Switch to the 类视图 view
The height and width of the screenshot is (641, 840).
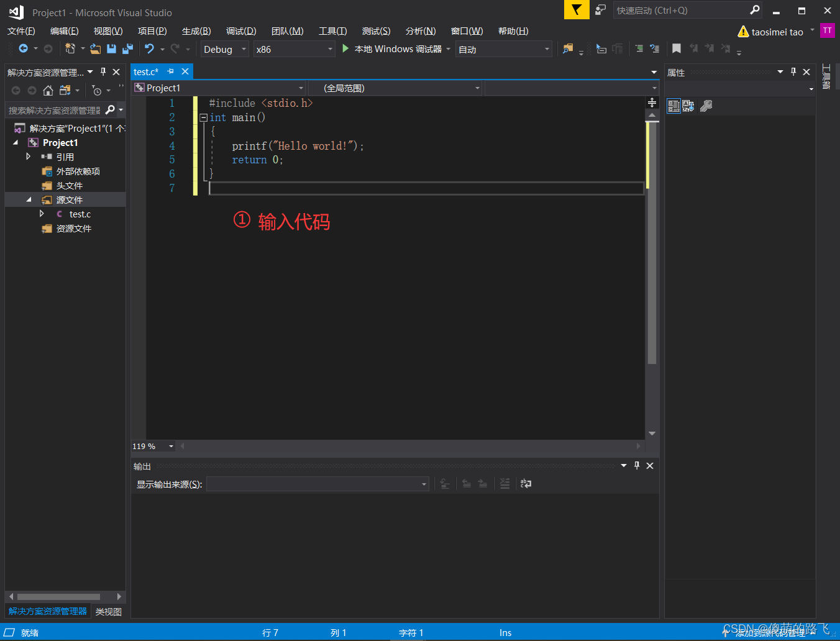pyautogui.click(x=108, y=611)
